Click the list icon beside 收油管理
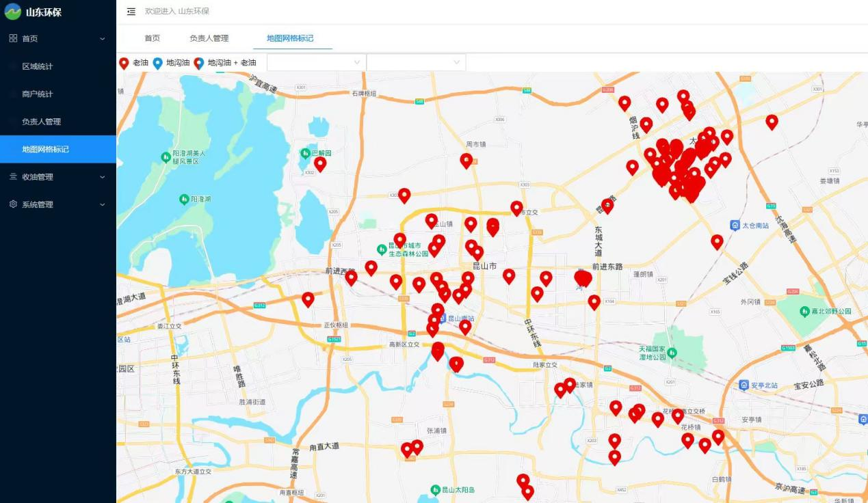Viewport: 868px width, 503px height. coord(13,176)
